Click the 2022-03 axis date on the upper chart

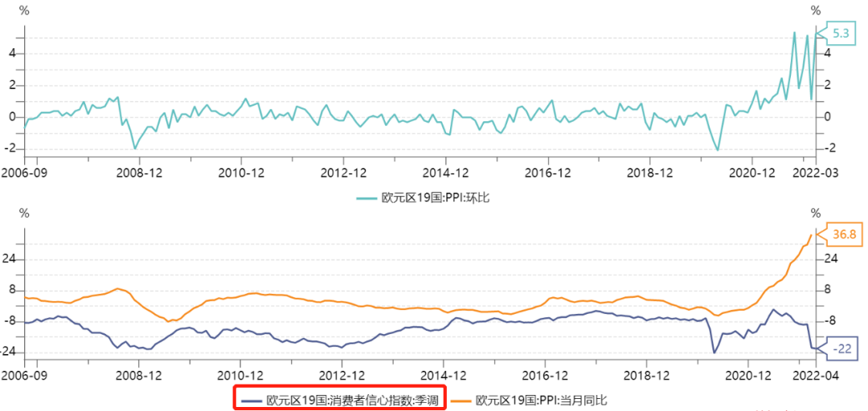tap(817, 173)
